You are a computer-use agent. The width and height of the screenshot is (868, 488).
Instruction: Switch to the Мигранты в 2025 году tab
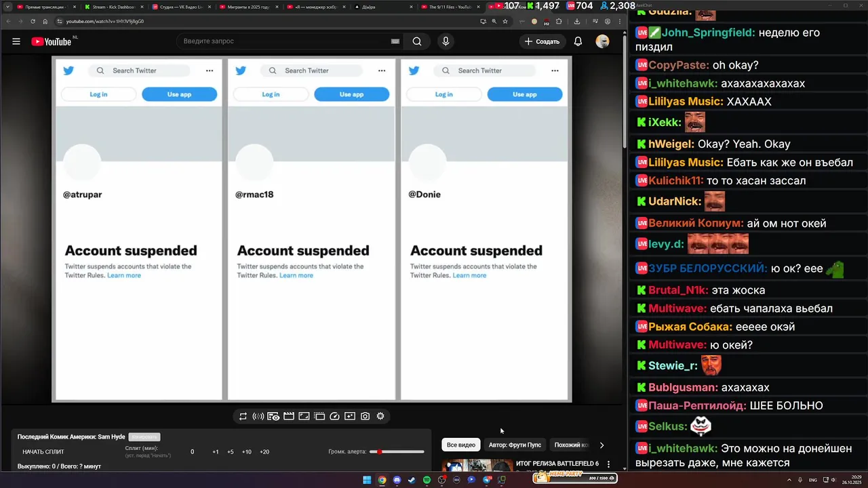coord(248,7)
